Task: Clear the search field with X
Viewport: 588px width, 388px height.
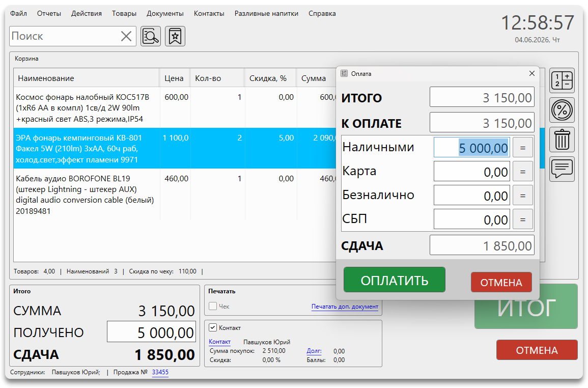Action: (126, 36)
